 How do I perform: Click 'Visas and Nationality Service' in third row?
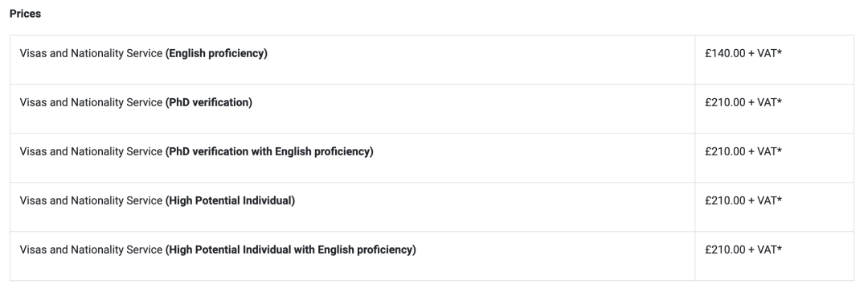tap(91, 151)
